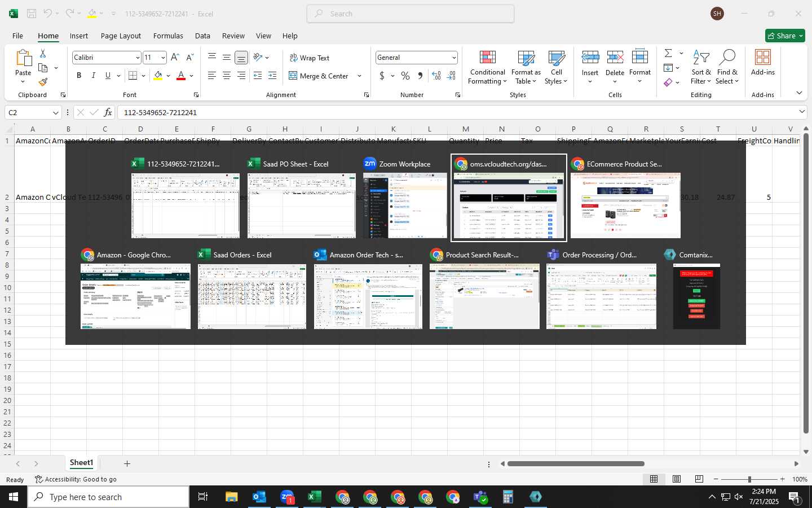
Task: Select oms.vcloudtech.org window thumbnail
Action: (x=509, y=198)
